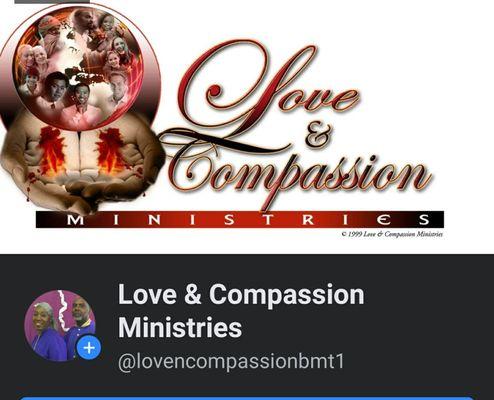Click the suited man's face in the globe logo

pos(56,87)
